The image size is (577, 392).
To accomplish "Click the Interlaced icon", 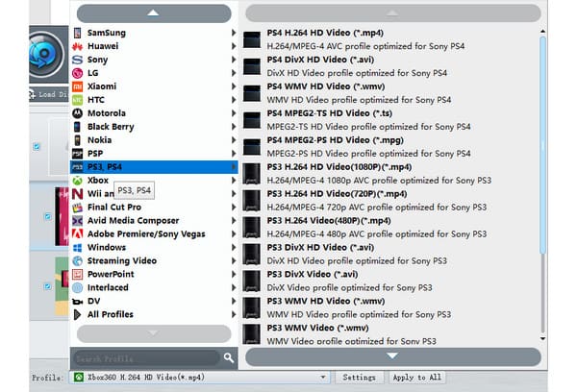I will (77, 287).
